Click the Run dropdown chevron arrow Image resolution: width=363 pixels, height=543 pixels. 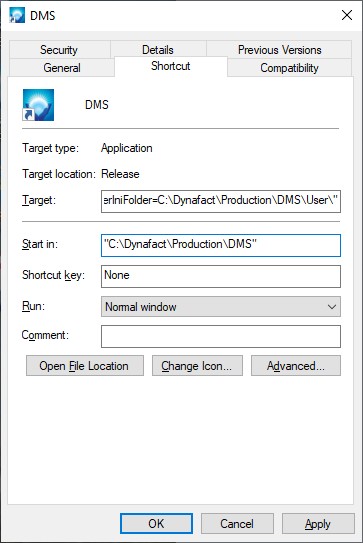coord(332,307)
